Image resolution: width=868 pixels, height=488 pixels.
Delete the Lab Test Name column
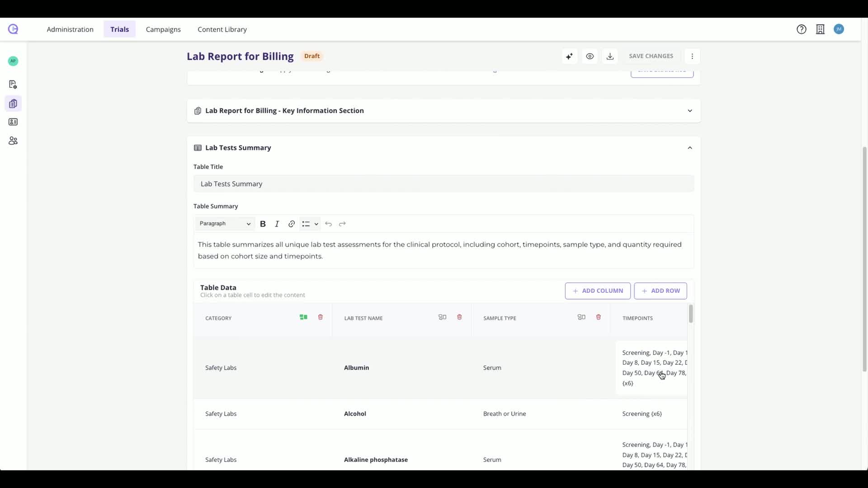click(459, 317)
